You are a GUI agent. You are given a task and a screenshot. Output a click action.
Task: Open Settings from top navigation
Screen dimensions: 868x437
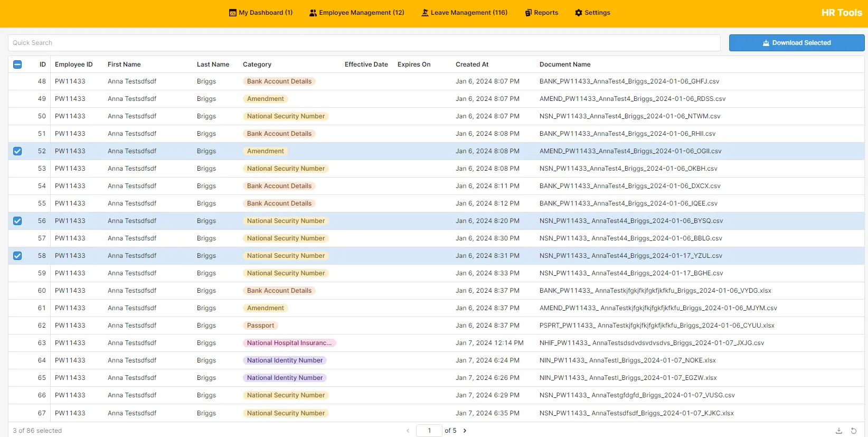[x=592, y=13]
